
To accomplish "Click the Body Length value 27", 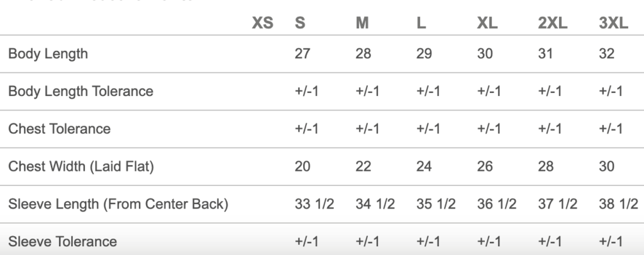I will coord(303,54).
